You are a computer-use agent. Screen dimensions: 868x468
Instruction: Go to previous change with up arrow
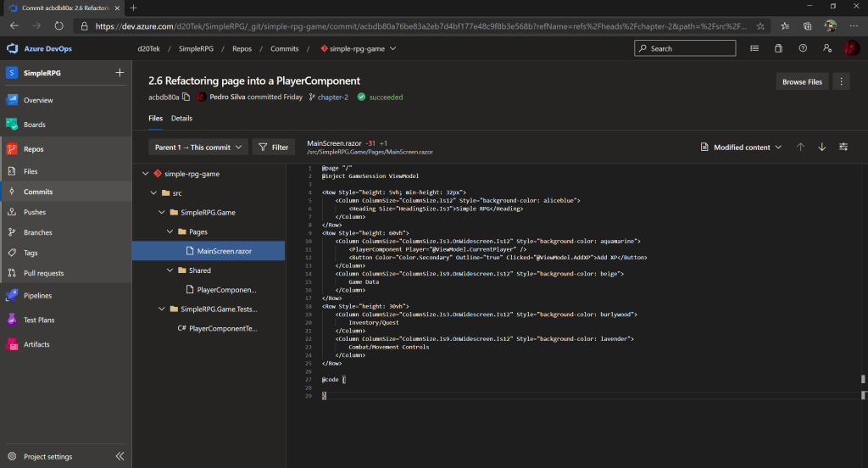800,147
